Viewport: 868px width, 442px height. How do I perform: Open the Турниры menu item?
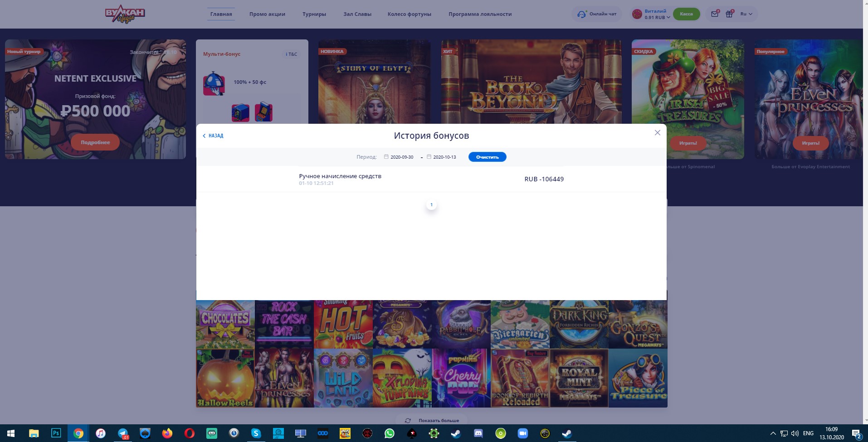(314, 14)
